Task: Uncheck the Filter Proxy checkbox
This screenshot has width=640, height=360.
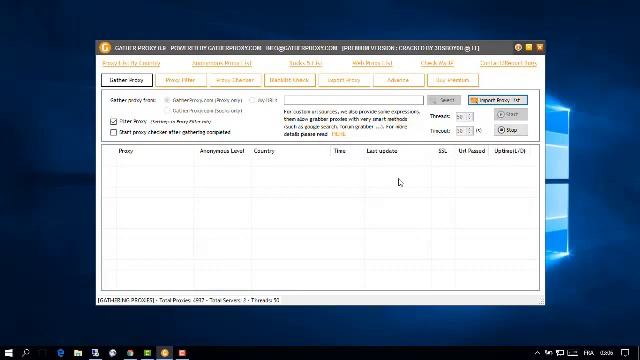Action: pyautogui.click(x=113, y=122)
